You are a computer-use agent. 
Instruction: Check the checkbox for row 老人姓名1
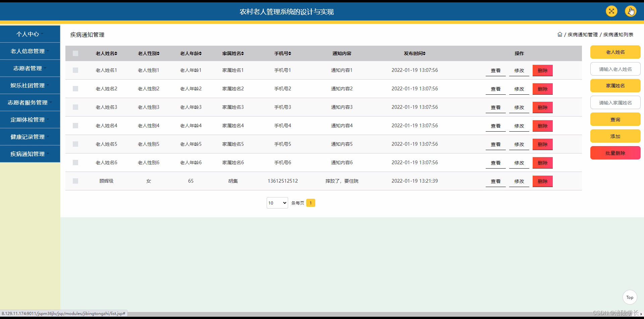75,70
